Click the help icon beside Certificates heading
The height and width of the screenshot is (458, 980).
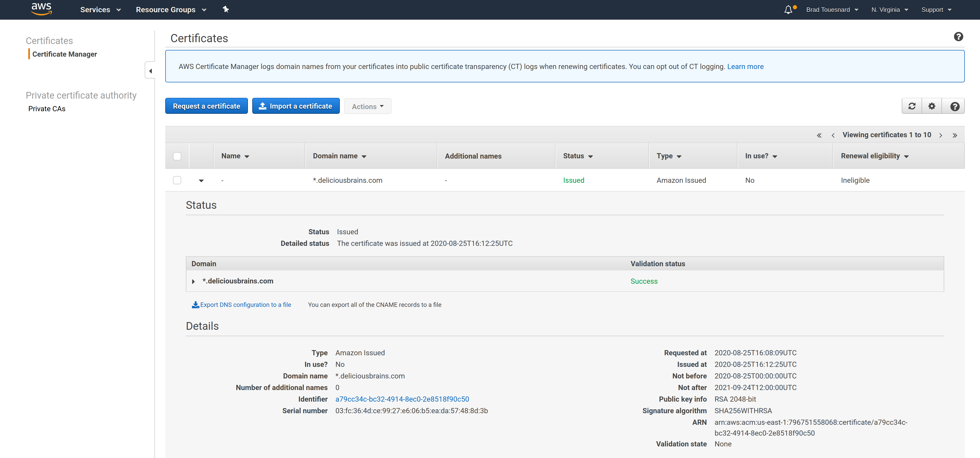pyautogui.click(x=958, y=37)
